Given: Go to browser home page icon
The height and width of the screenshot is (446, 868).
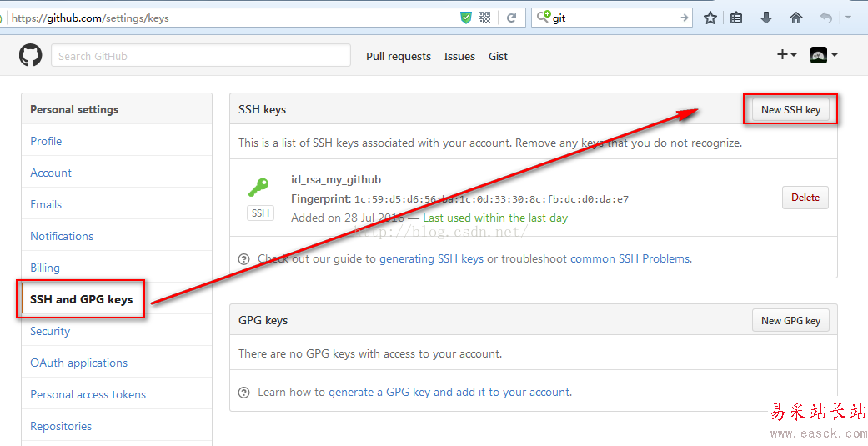Looking at the screenshot, I should click(x=796, y=18).
